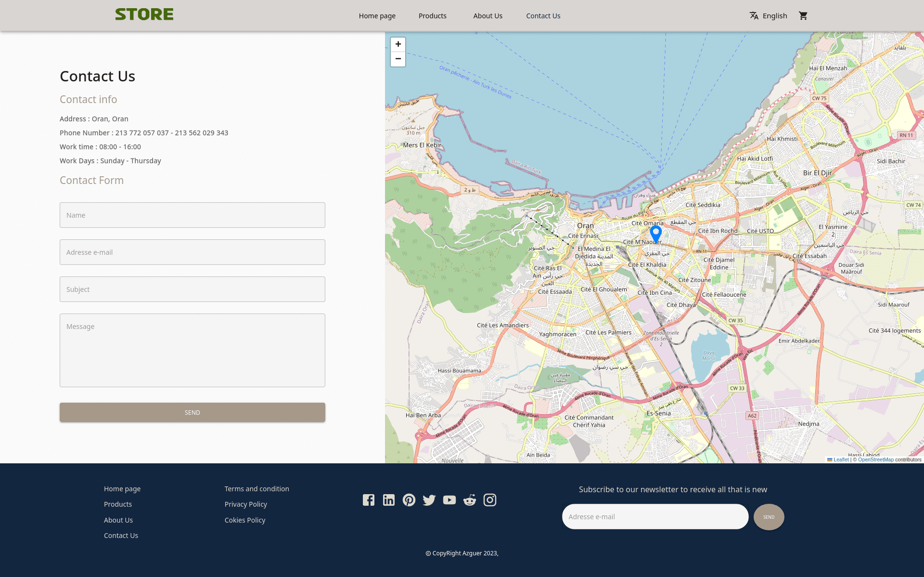Open the Reddit social icon
924x577 pixels.
tap(470, 500)
